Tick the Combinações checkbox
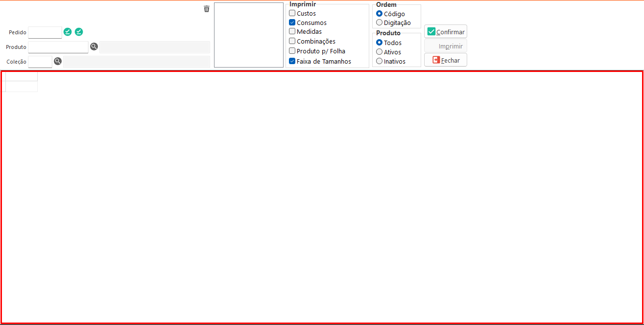This screenshot has height=325, width=644. coord(292,41)
